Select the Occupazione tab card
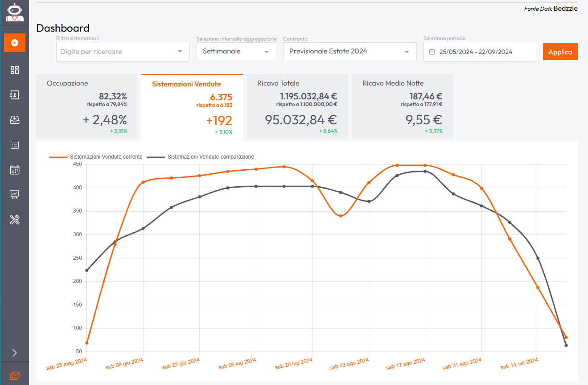This screenshot has height=385, width=588. (87, 106)
